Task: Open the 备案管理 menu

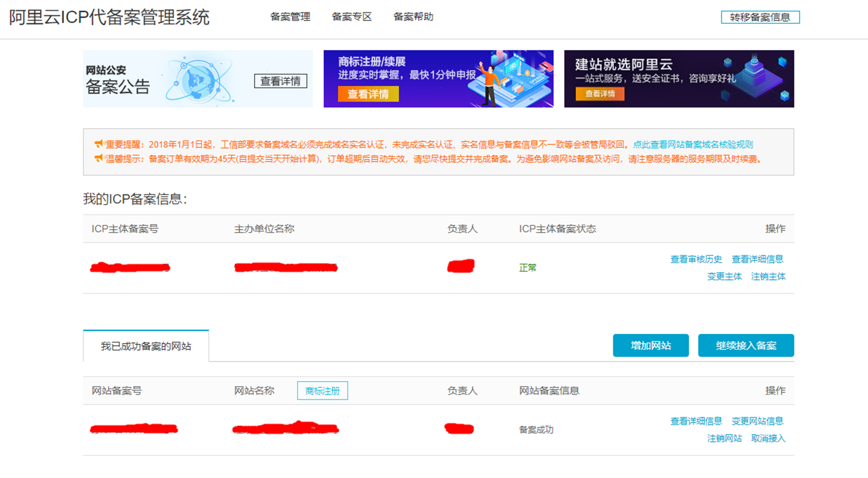Action: pos(290,17)
